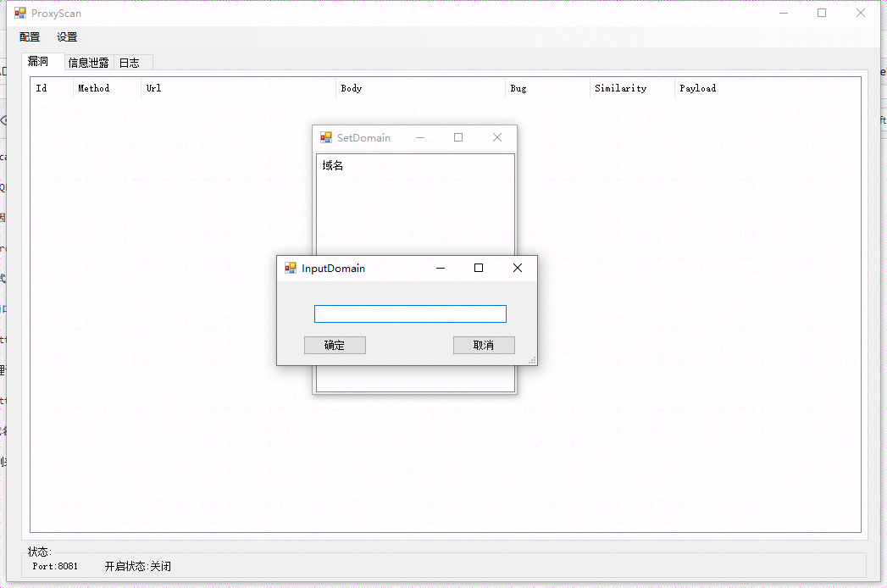Open the 设置 menu
The width and height of the screenshot is (887, 588).
67,37
